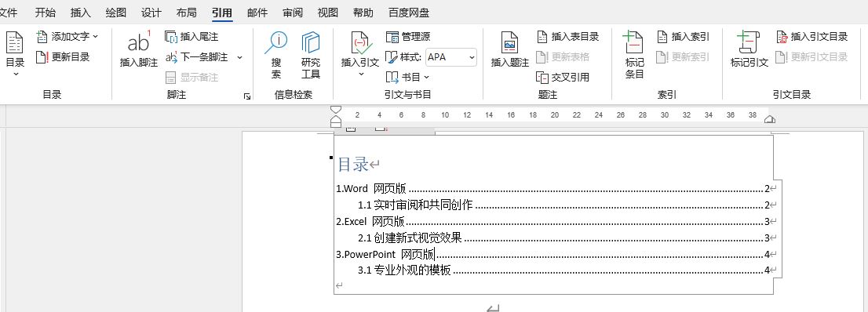
Task: Go to 下一条脚注
Action: click(x=197, y=57)
